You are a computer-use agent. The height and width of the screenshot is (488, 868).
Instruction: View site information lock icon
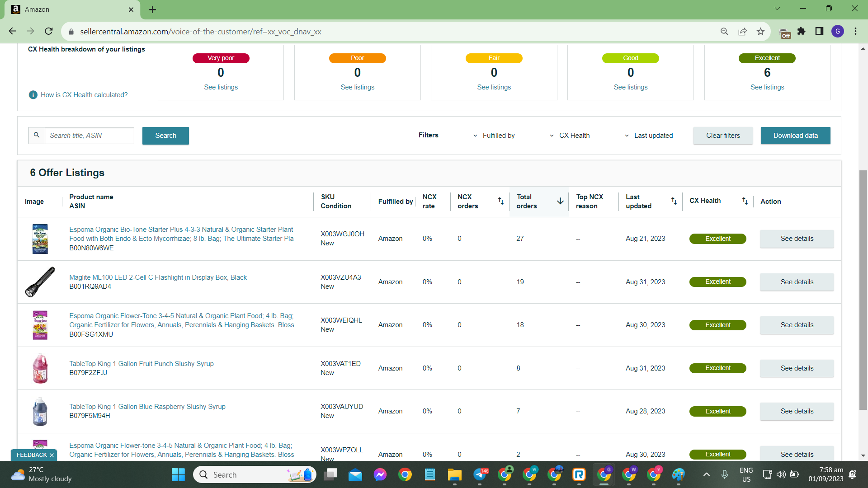[71, 32]
